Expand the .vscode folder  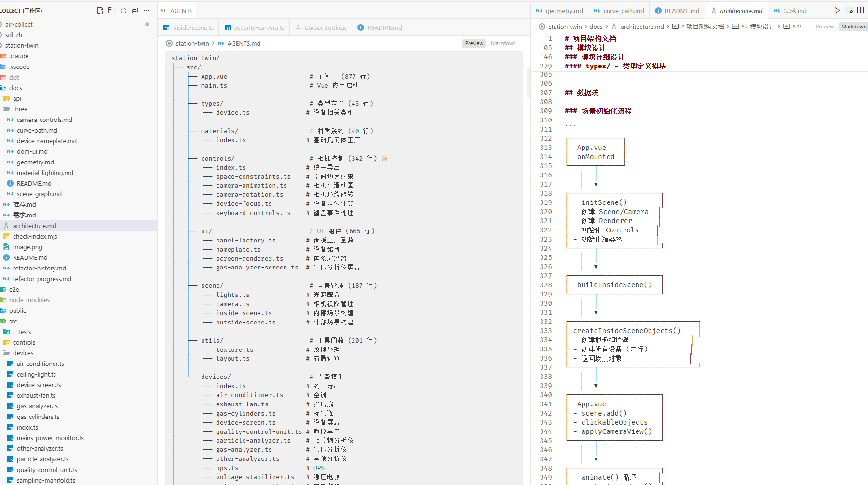(x=19, y=67)
